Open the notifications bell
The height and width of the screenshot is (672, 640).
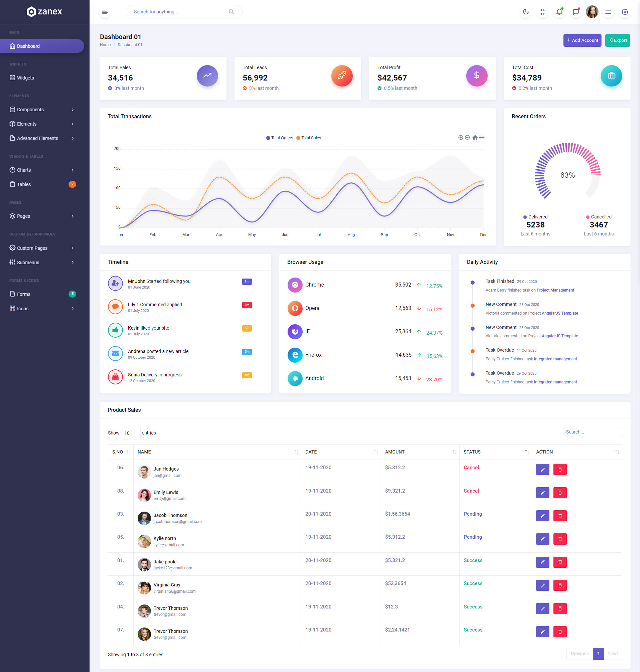pyautogui.click(x=559, y=12)
